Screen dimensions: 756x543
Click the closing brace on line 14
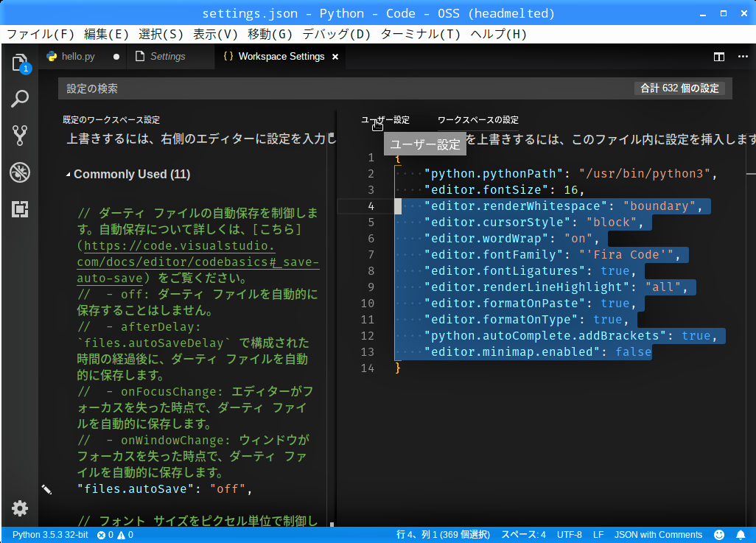(x=398, y=368)
